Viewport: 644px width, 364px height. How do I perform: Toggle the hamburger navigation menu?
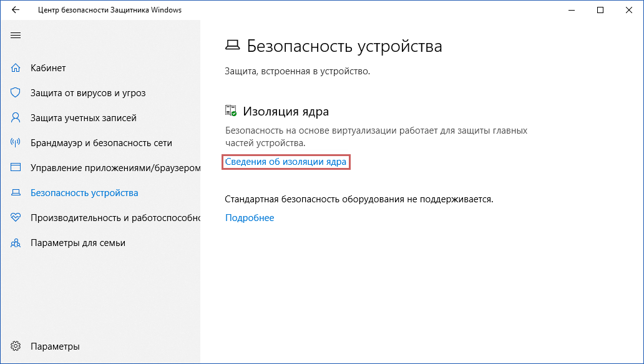pyautogui.click(x=16, y=36)
